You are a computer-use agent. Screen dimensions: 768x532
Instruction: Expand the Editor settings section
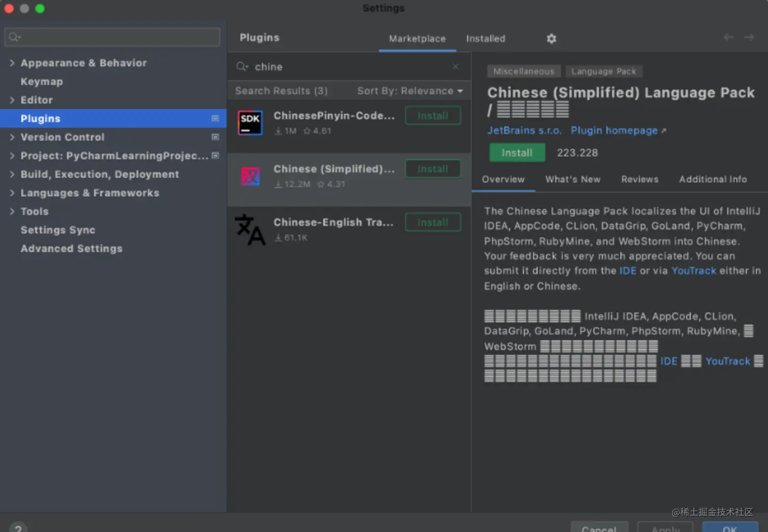[x=12, y=100]
